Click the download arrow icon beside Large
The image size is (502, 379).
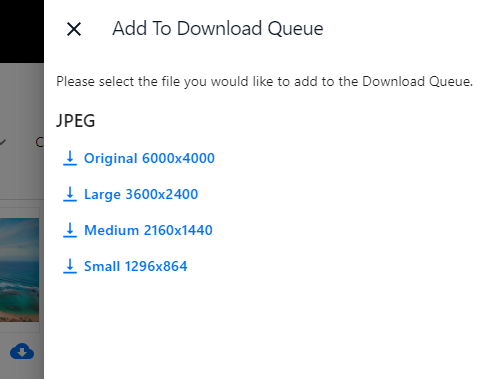point(70,194)
